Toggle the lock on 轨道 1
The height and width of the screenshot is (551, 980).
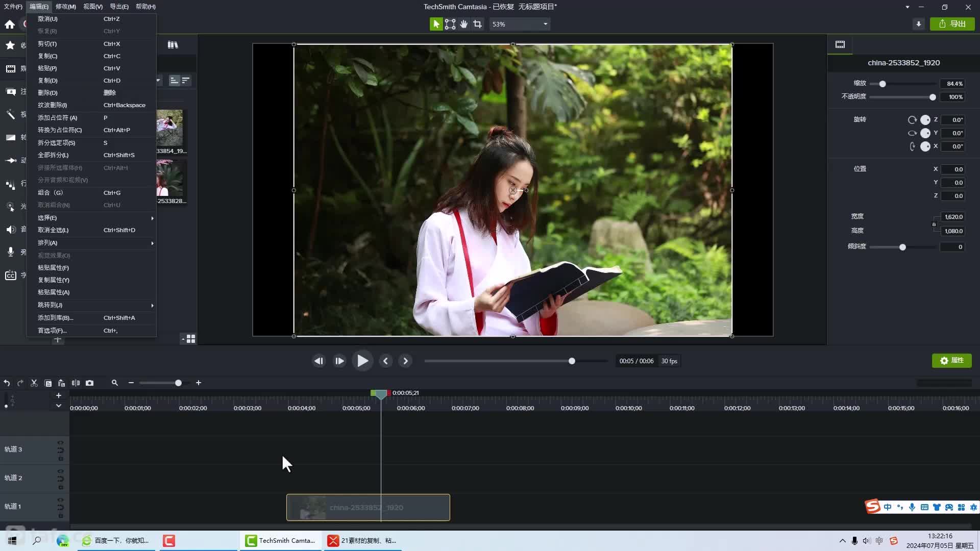tap(60, 516)
